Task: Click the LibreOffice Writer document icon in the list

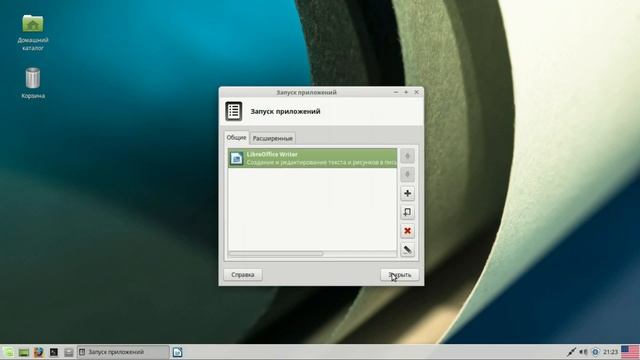Action: click(236, 158)
